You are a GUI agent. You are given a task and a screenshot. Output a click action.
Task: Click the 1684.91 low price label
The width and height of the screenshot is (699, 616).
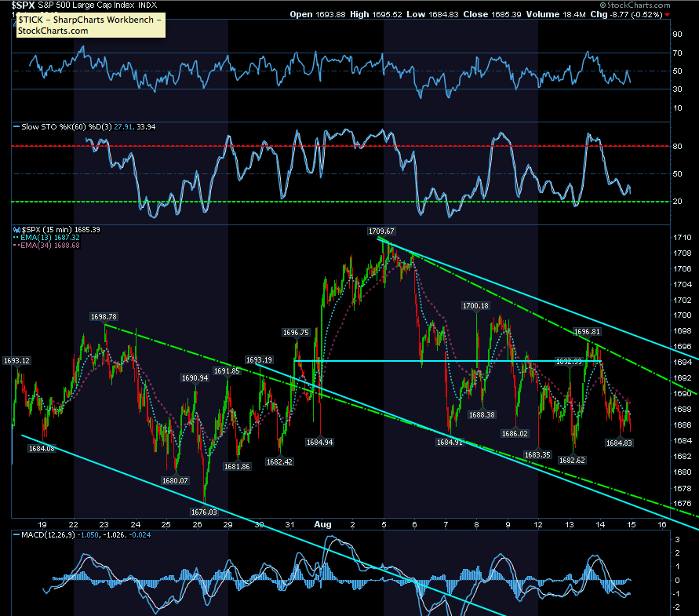(x=450, y=442)
